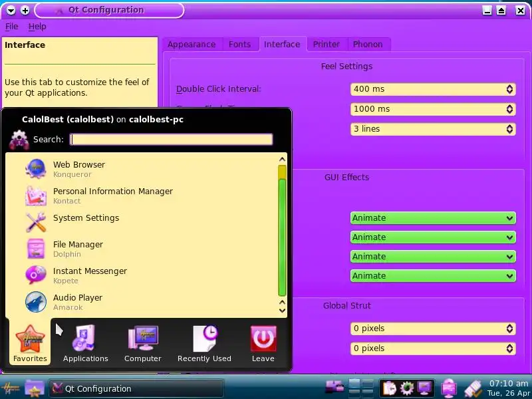Launch Amarok Audio Player icon
Screen dimensions: 532x399
(x=36, y=302)
